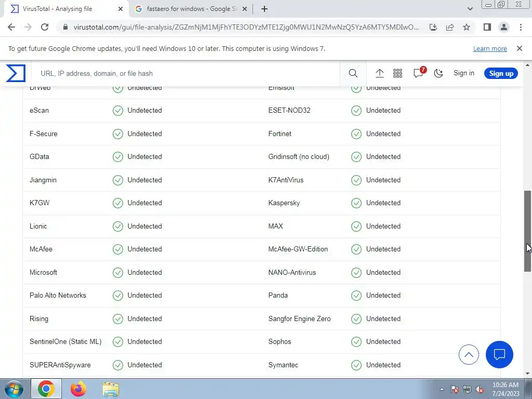Click the Action Center flag tray icon
Screen dimensions: 532x399
(454, 389)
